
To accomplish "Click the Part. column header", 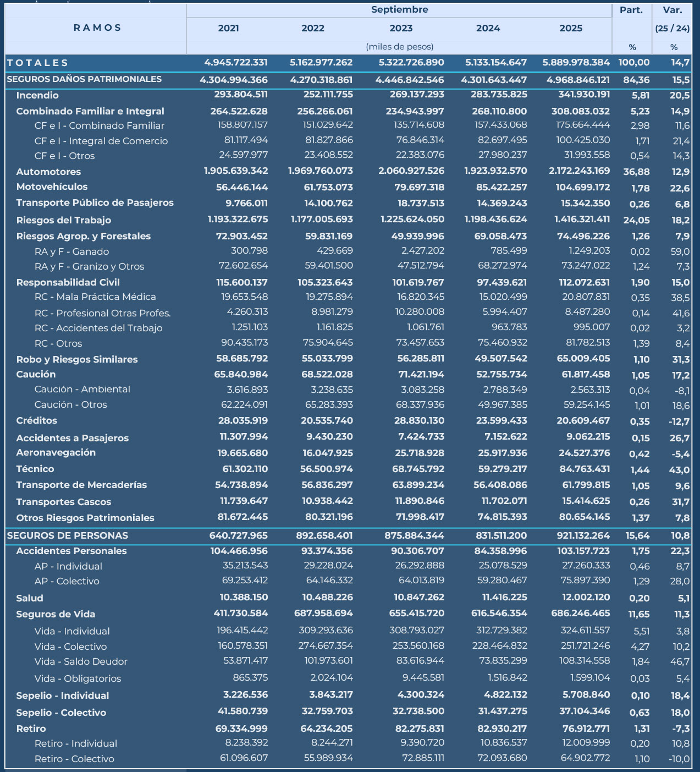I will coord(631,10).
